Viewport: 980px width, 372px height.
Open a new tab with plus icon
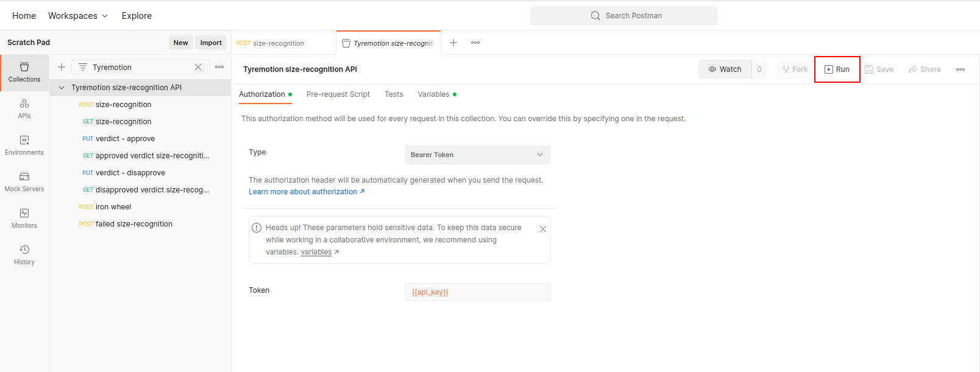point(453,43)
